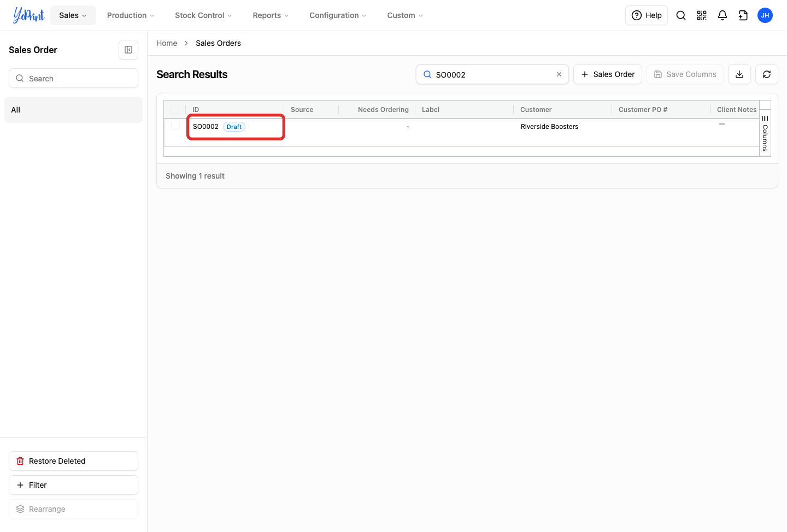Select all rows with header checkbox
This screenshot has width=787, height=532.
175,109
